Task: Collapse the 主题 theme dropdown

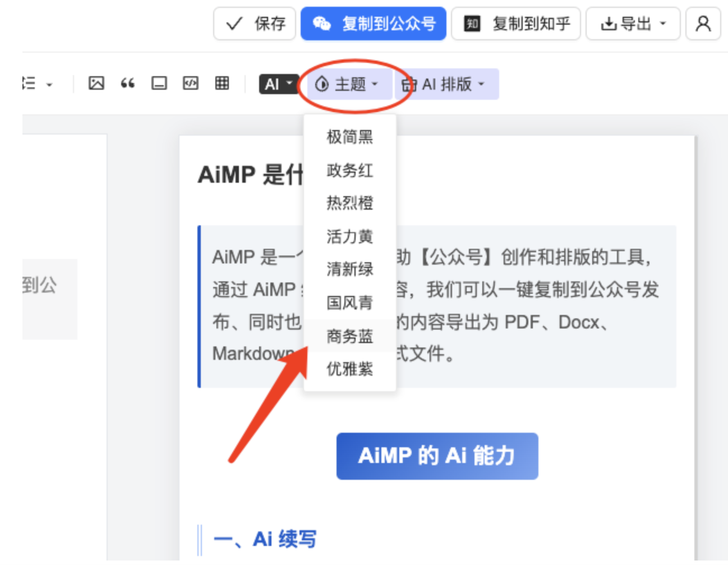Action: (347, 84)
